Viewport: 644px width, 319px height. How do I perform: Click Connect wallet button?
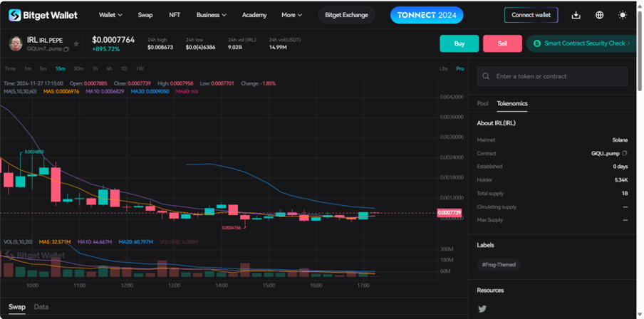[x=531, y=15]
